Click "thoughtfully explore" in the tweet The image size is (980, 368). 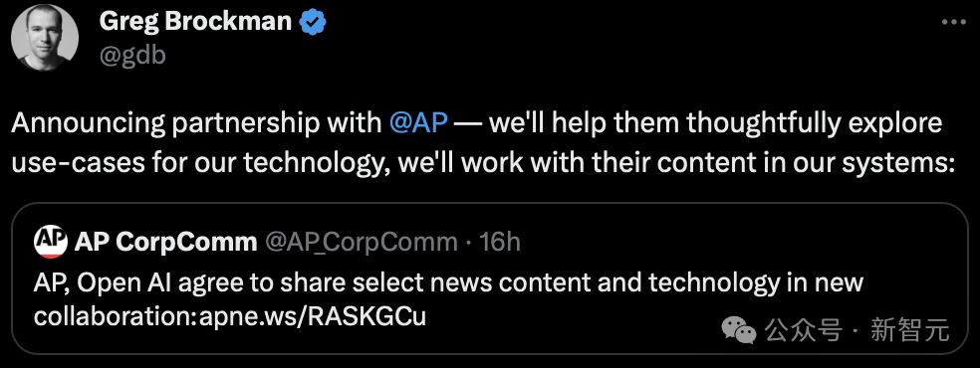coord(814,123)
